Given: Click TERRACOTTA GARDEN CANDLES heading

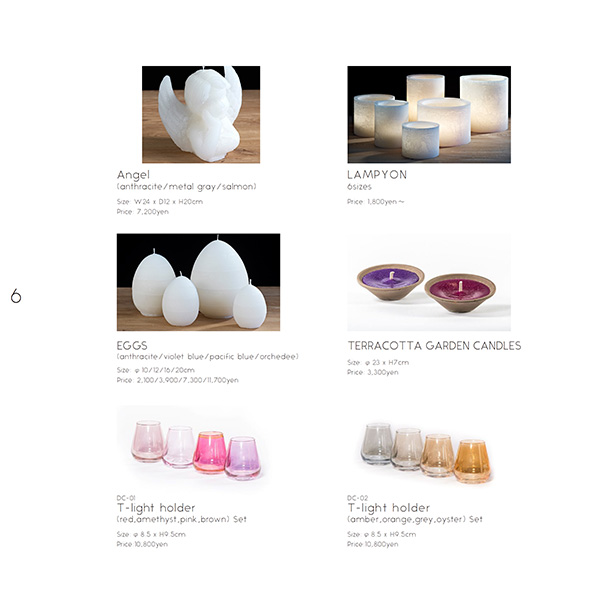Looking at the screenshot, I should point(434,346).
